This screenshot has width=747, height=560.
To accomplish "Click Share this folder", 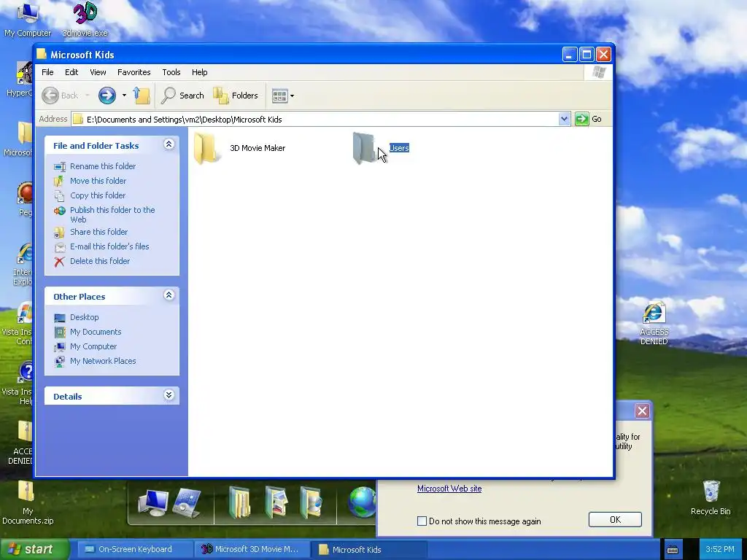I will [x=98, y=232].
